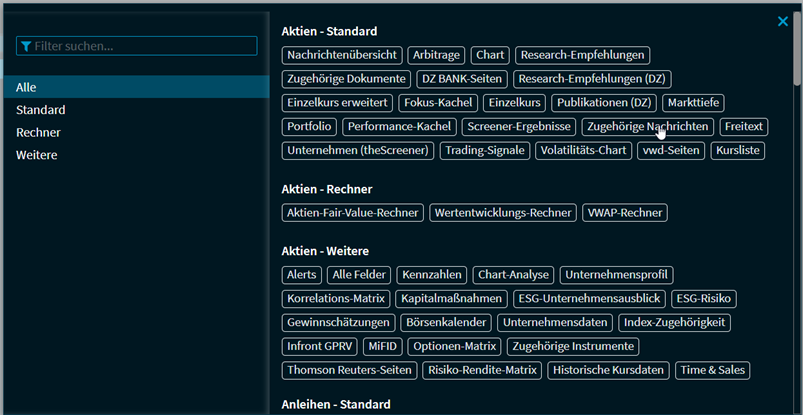803x415 pixels.
Task: Select the Korrelations-Matrix widget
Action: tap(336, 298)
